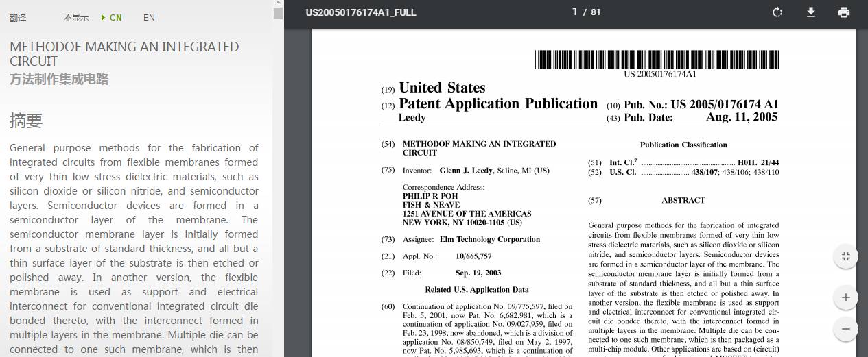868x357 pixels.
Task: Click Publication Classification heading
Action: click(x=683, y=145)
